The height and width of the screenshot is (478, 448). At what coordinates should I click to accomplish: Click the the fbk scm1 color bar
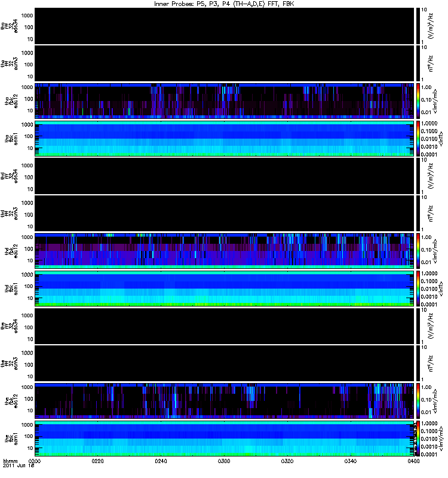pyautogui.click(x=418, y=439)
